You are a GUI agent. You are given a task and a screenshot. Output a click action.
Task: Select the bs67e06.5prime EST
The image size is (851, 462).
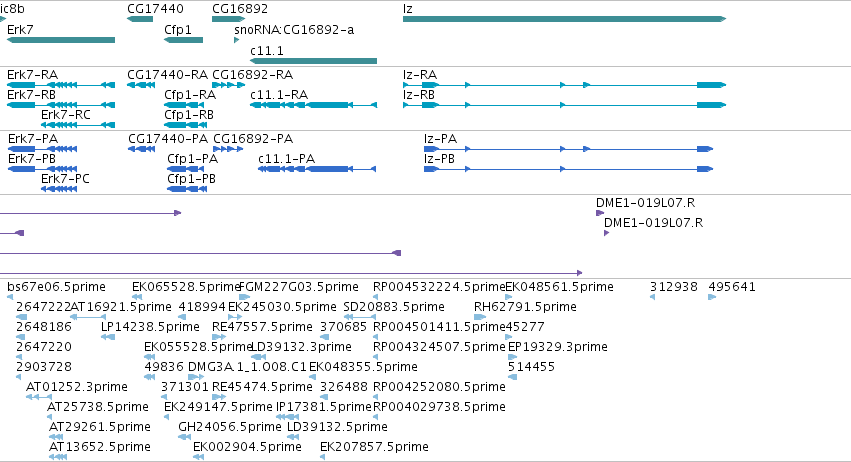click(10, 298)
